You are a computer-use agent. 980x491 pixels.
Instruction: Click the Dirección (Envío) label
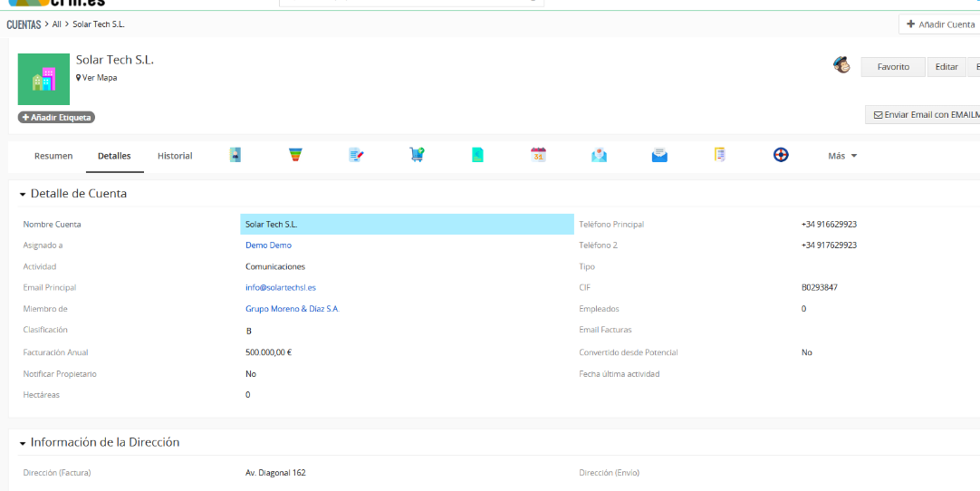(x=610, y=473)
